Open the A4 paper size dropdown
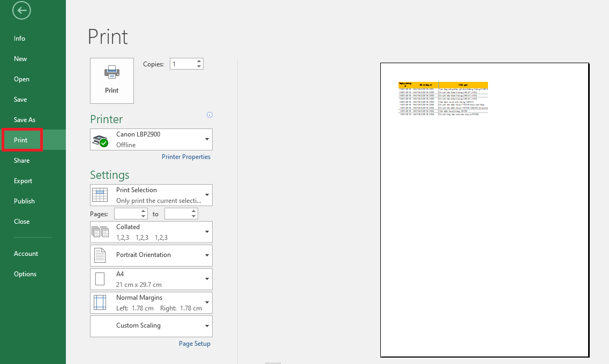 tap(207, 279)
